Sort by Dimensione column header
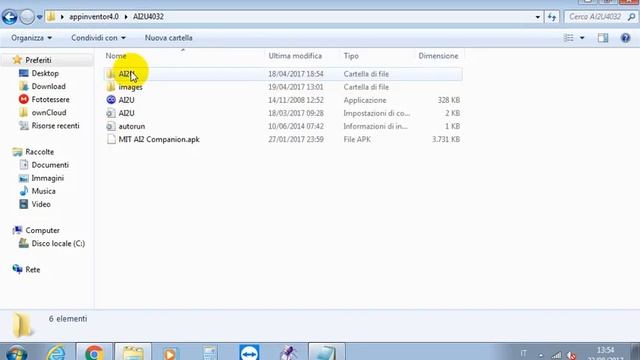The width and height of the screenshot is (640, 360). click(438, 56)
